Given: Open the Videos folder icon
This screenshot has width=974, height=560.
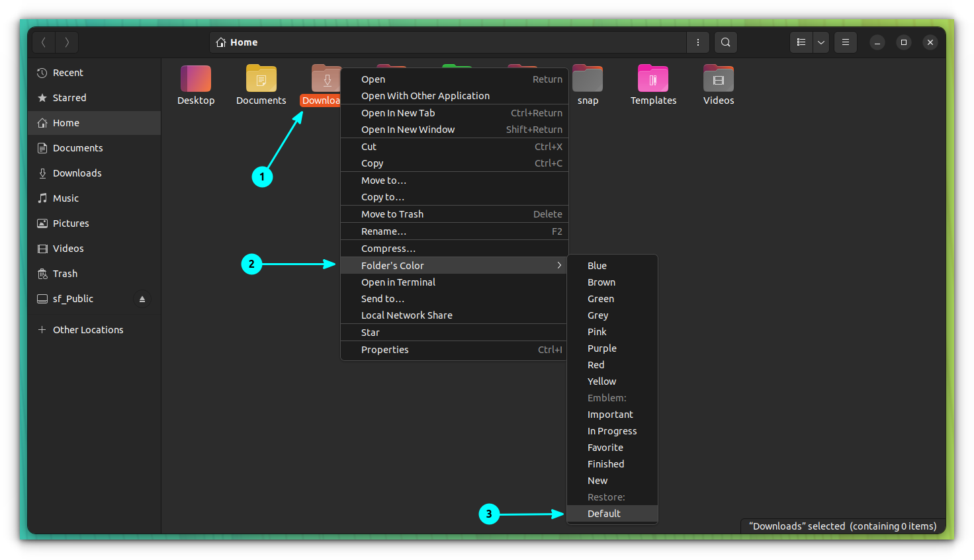Looking at the screenshot, I should [x=719, y=78].
